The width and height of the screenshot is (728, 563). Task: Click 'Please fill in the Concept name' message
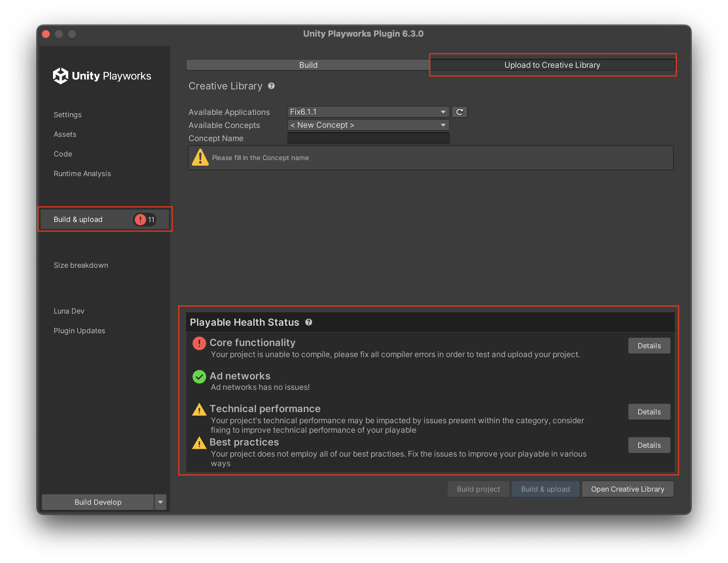[260, 158]
